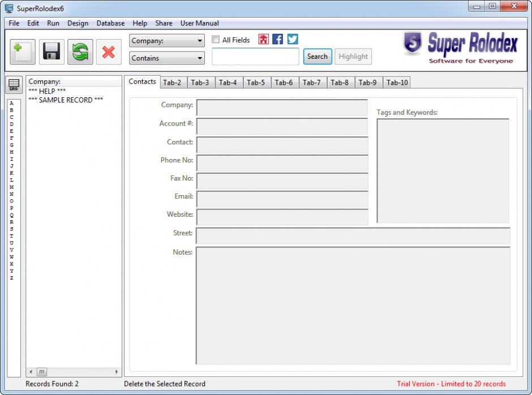Click the Phone No input field
The height and width of the screenshot is (395, 532).
(282, 163)
